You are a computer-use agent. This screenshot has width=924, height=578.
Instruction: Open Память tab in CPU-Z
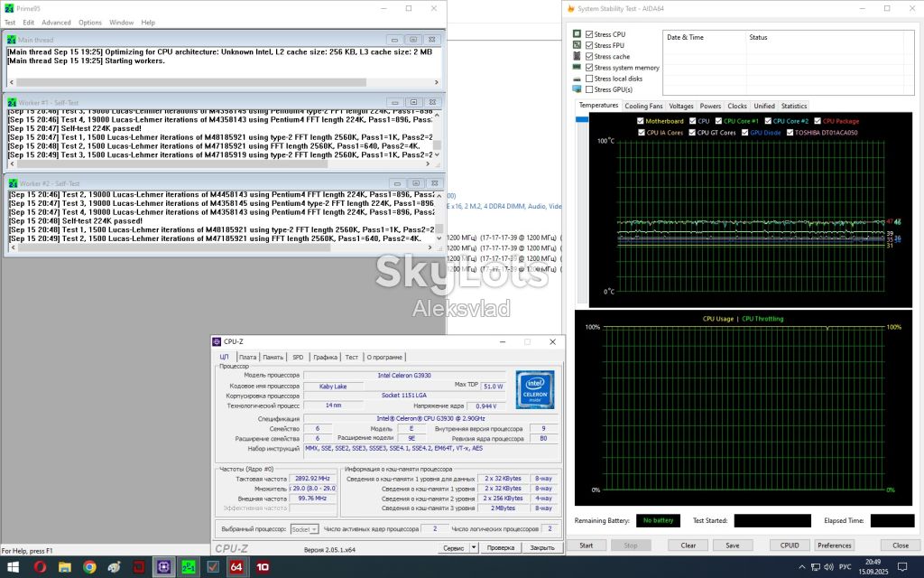273,357
